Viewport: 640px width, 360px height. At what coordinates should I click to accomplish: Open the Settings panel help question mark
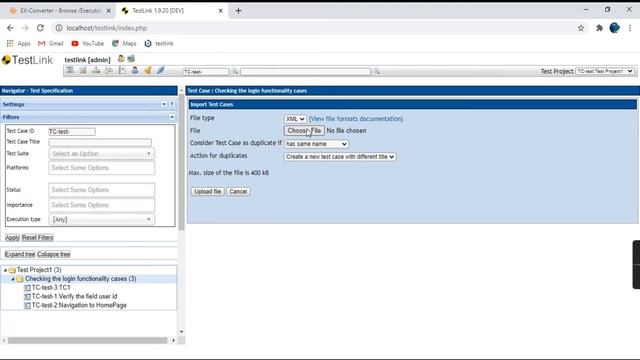tap(172, 104)
